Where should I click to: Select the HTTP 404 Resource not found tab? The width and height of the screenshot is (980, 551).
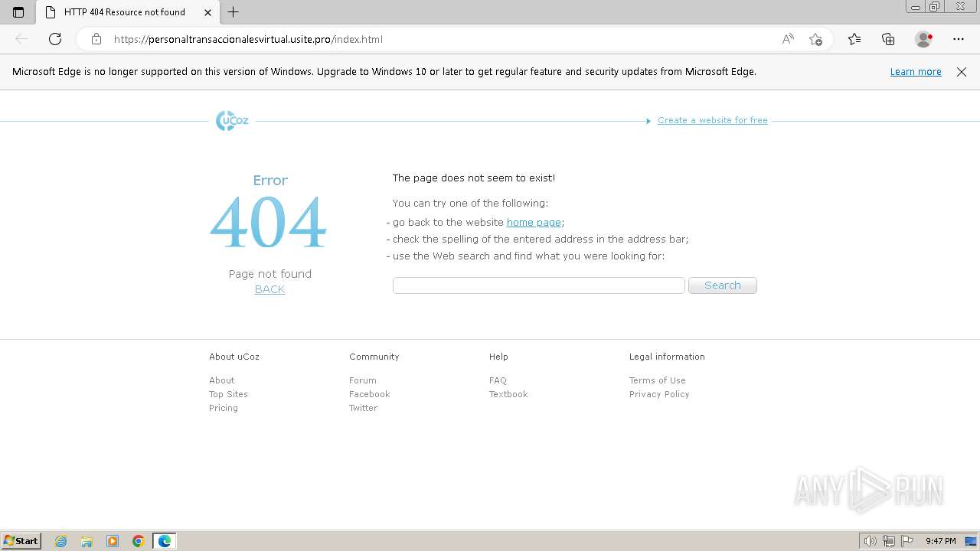click(x=125, y=12)
